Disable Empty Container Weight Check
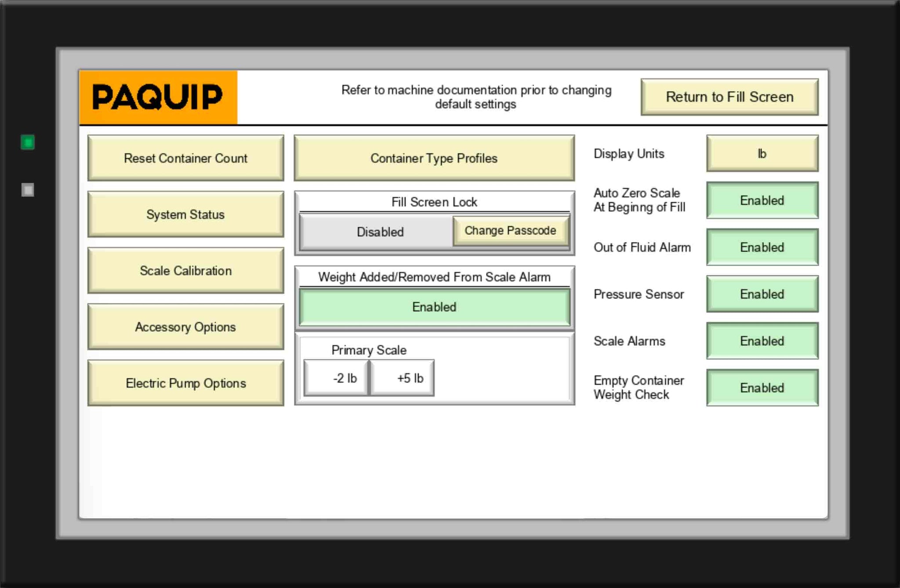Viewport: 900px width, 588px height. coord(762,388)
